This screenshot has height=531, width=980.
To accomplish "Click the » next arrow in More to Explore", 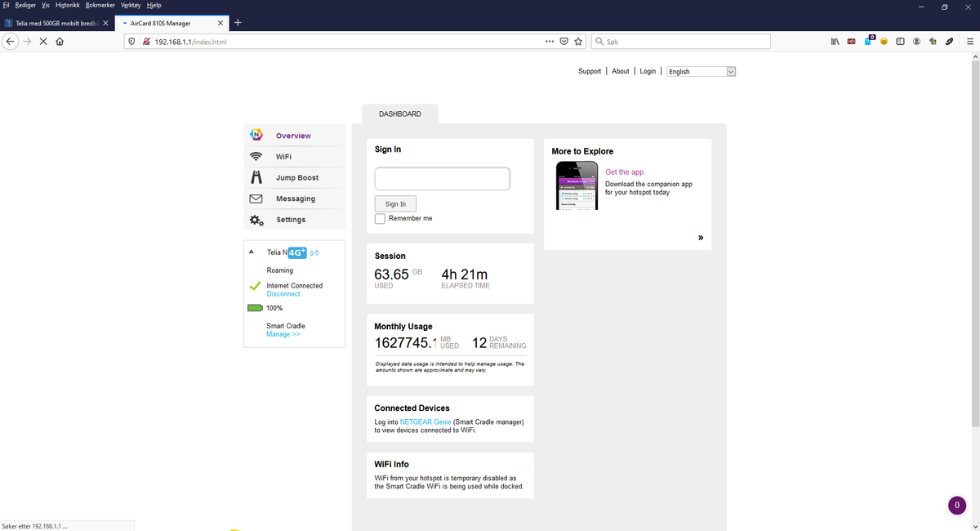I will (x=701, y=239).
